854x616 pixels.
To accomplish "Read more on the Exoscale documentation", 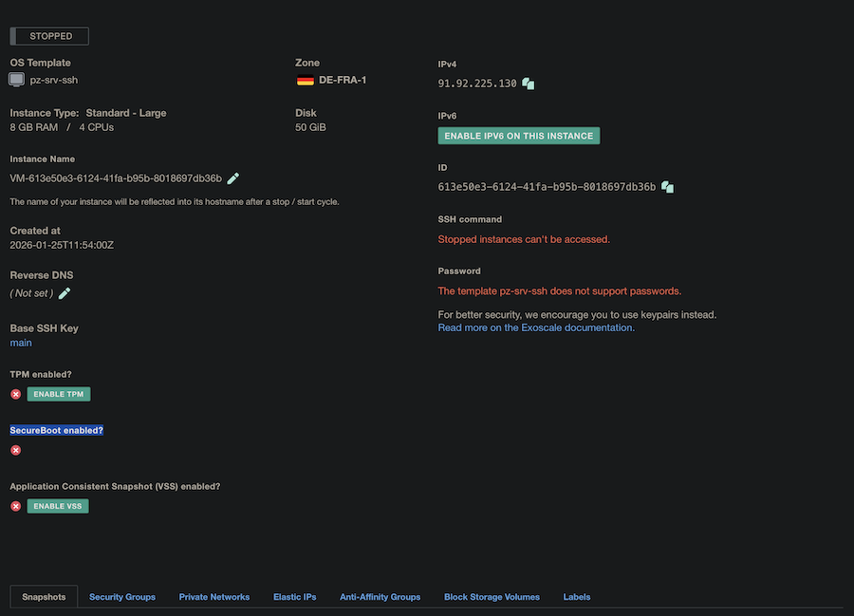I will 535,327.
